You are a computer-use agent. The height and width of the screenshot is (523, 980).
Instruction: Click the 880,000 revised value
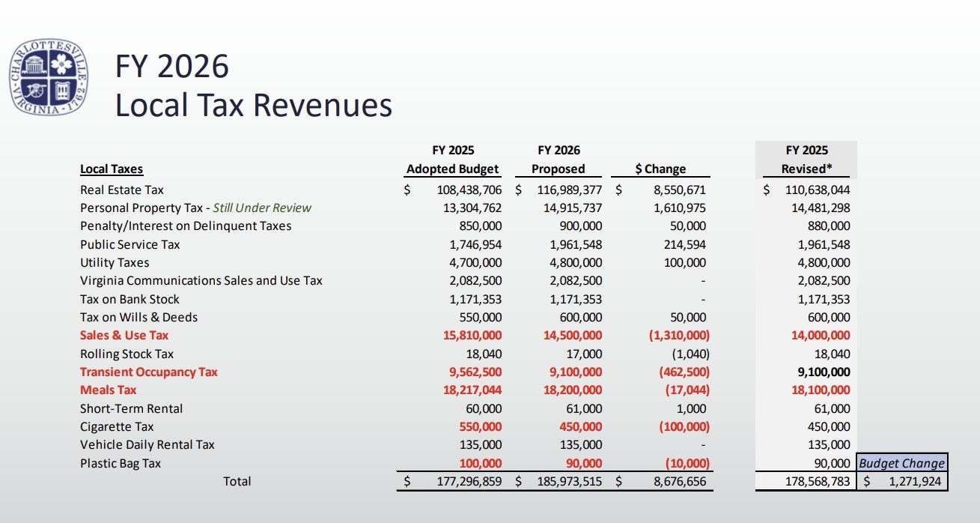pos(830,226)
